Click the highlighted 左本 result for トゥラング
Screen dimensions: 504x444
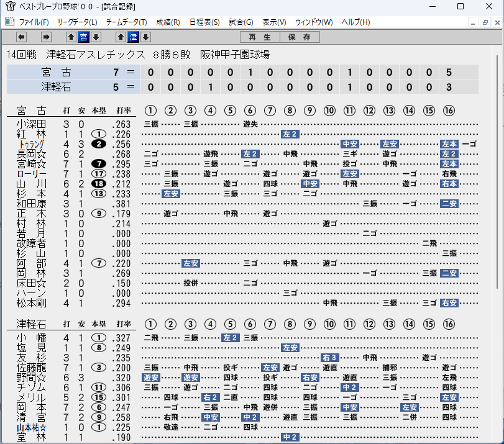pos(449,144)
